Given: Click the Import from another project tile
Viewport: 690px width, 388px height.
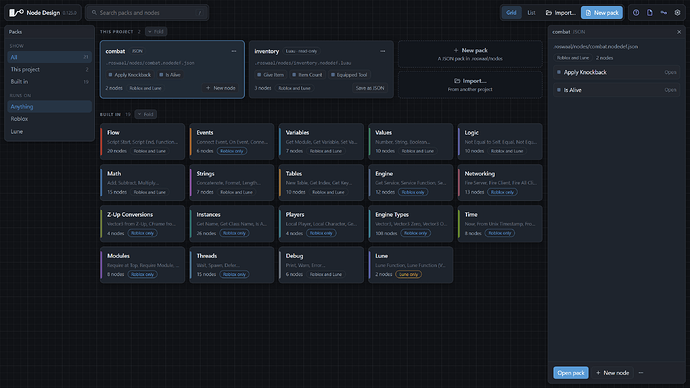Looking at the screenshot, I should pyautogui.click(x=470, y=84).
